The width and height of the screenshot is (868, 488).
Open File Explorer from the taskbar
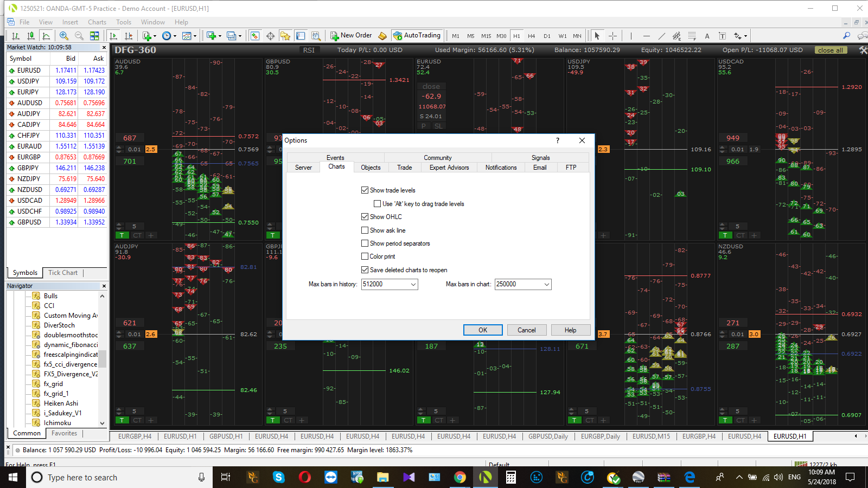[383, 477]
